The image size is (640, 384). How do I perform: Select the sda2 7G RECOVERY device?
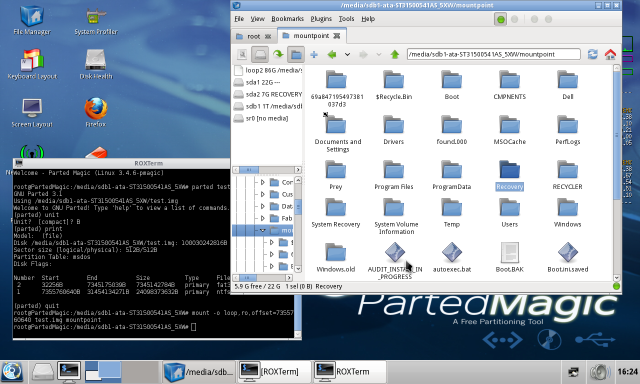click(268, 94)
